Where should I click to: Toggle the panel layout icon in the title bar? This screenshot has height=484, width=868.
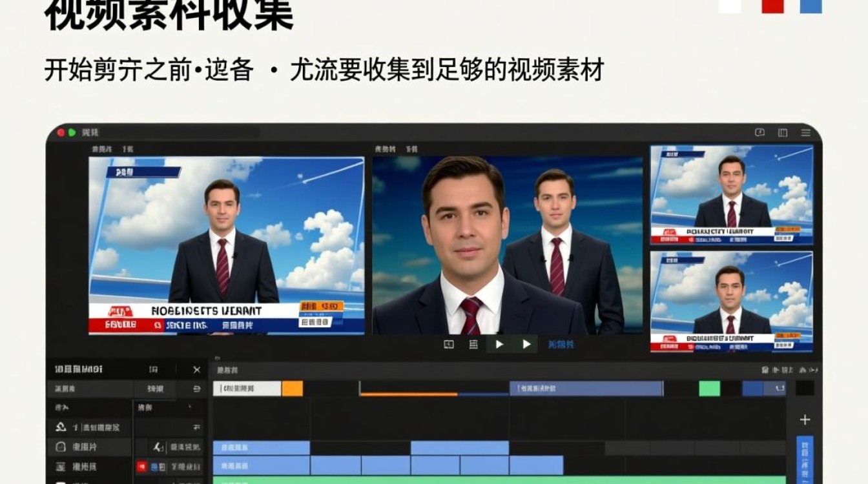click(783, 132)
